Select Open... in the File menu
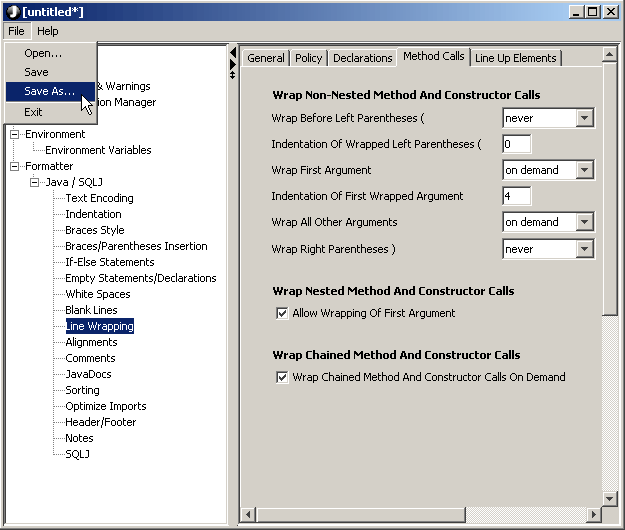Image resolution: width=625 pixels, height=530 pixels. pos(43,53)
